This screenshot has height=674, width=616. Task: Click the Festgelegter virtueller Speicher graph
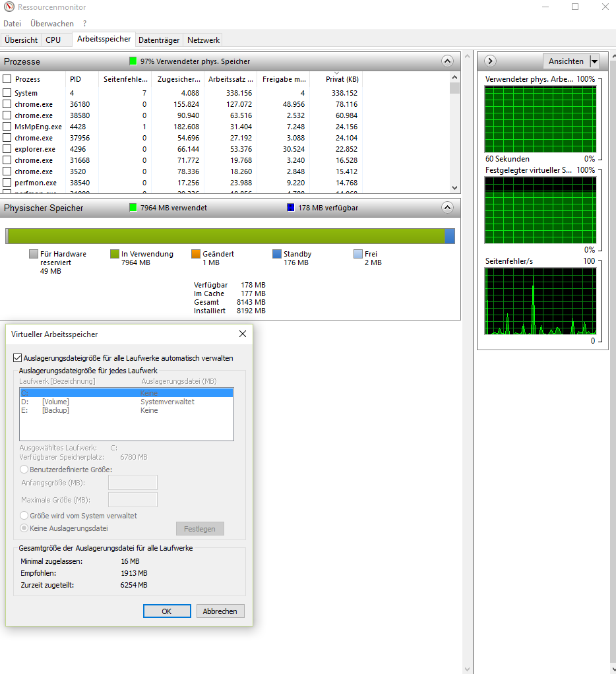click(x=540, y=210)
